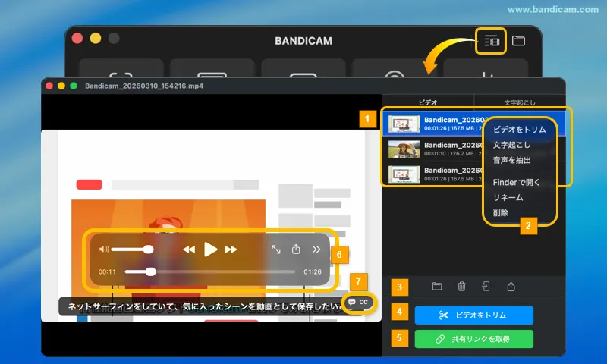607x364 pixels.
Task: Click thumbnail of the third listed video
Action: click(x=404, y=174)
